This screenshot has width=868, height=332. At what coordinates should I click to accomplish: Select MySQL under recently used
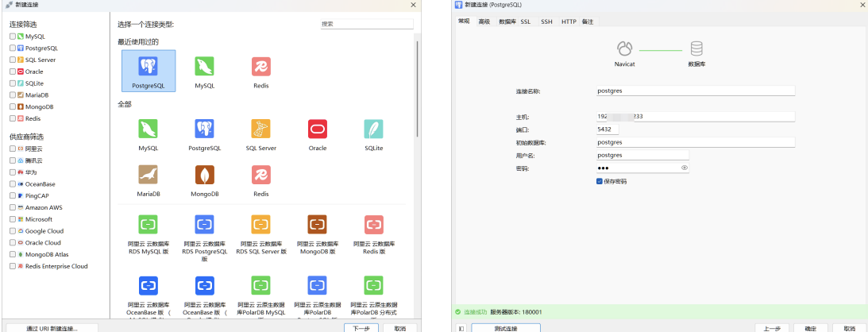204,71
